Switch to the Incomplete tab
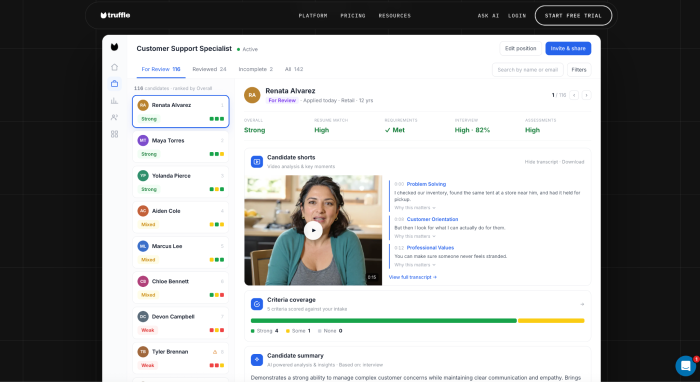The width and height of the screenshot is (700, 382). 255,69
